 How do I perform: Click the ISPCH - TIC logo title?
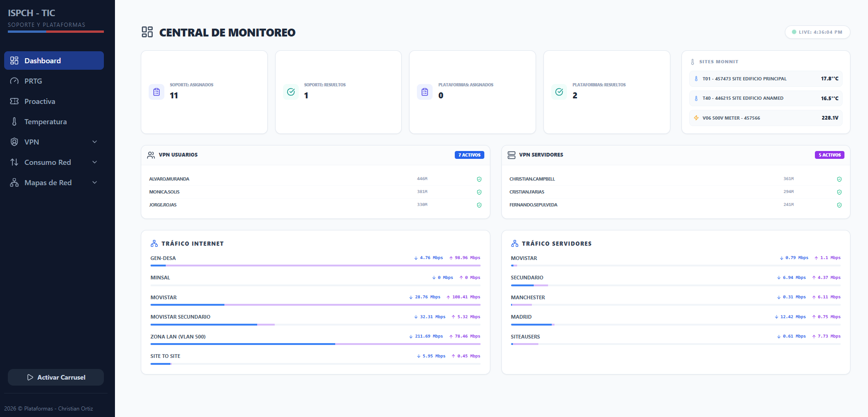pyautogui.click(x=31, y=13)
